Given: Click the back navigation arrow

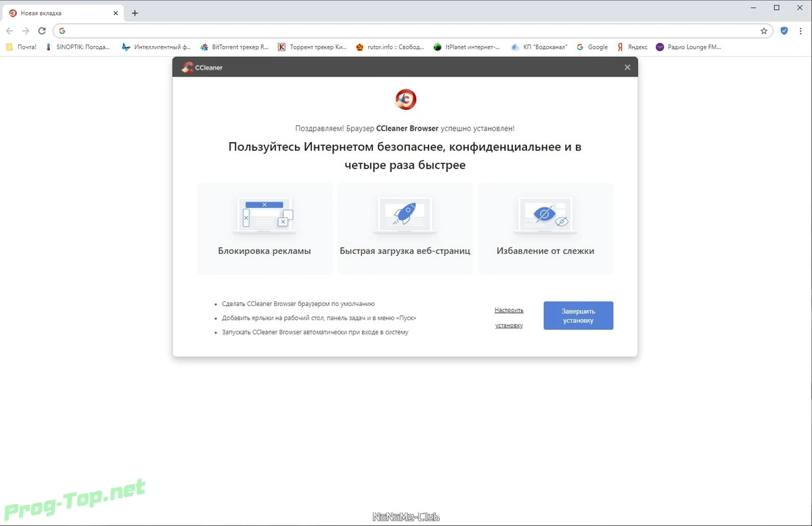Looking at the screenshot, I should click(x=9, y=30).
